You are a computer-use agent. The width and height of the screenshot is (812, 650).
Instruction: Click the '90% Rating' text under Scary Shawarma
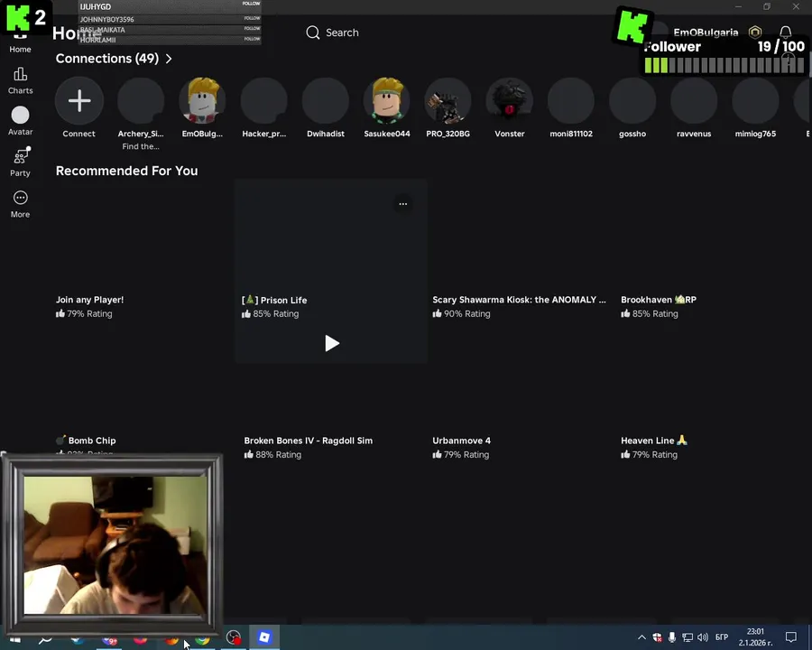(x=467, y=313)
